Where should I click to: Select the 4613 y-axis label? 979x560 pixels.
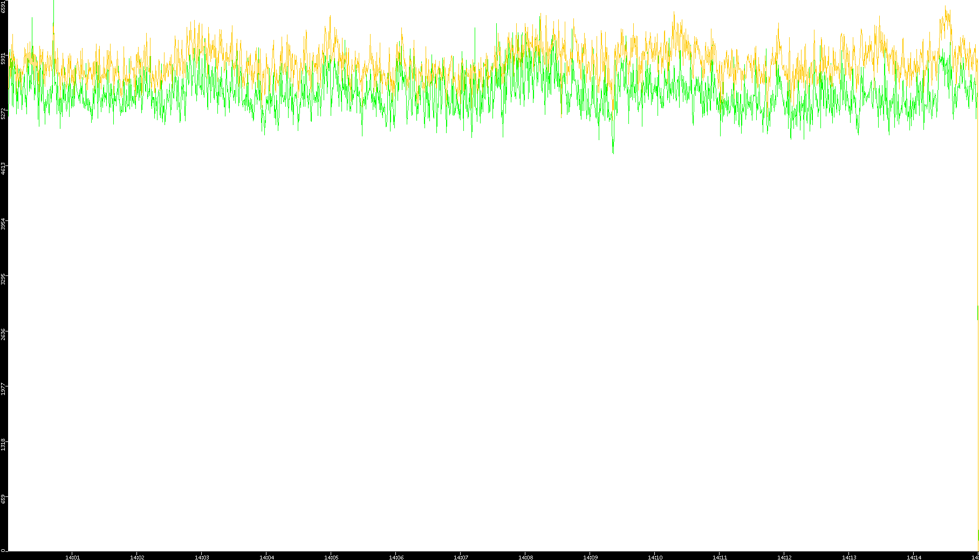click(x=3, y=169)
